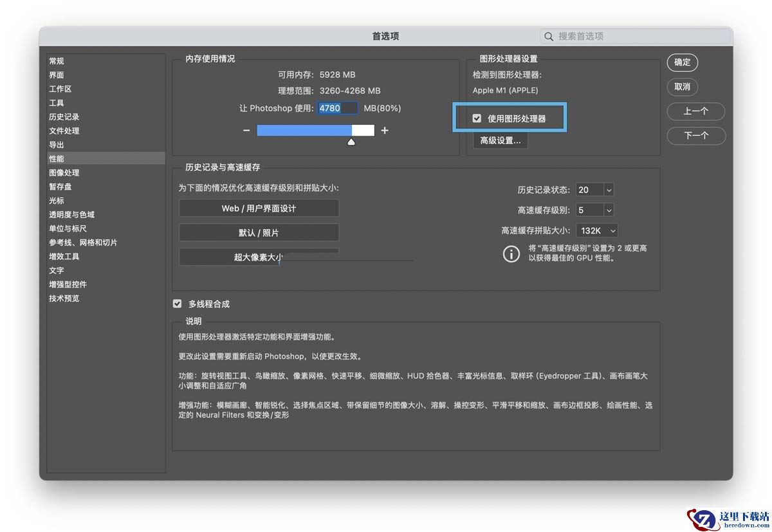Click the plus icon of memory slider
Viewport: 772px width, 532px height.
(385, 131)
